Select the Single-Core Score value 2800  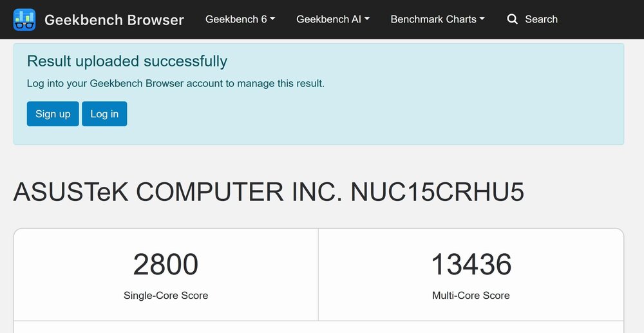166,265
